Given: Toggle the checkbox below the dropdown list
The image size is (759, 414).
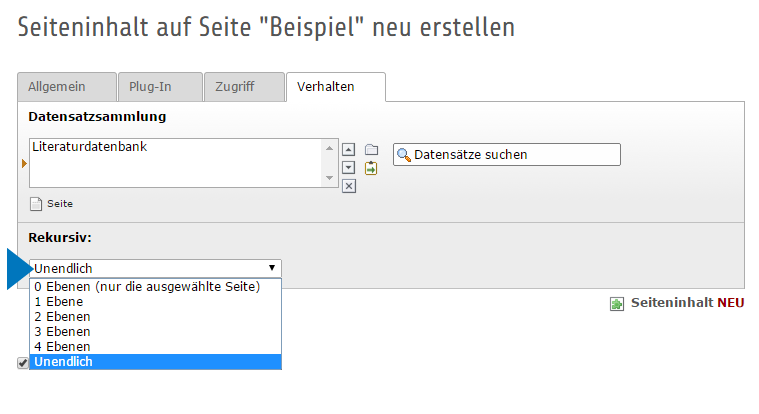Looking at the screenshot, I should tap(23, 363).
